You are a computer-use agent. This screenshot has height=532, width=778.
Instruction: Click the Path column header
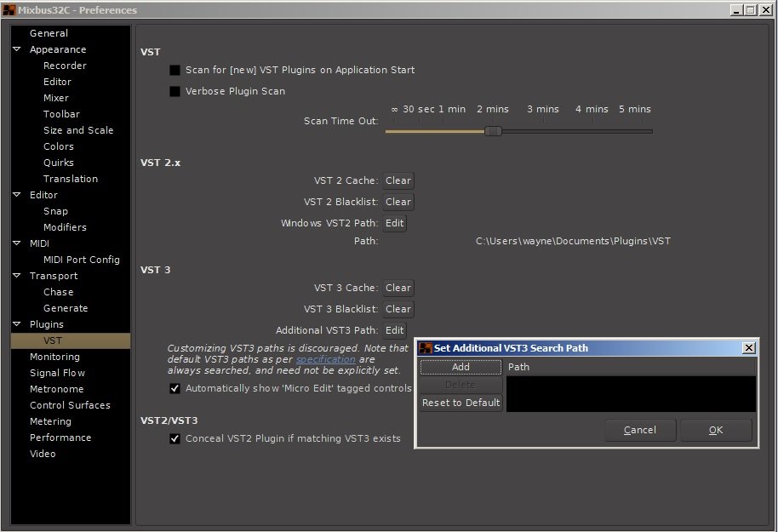(x=631, y=367)
